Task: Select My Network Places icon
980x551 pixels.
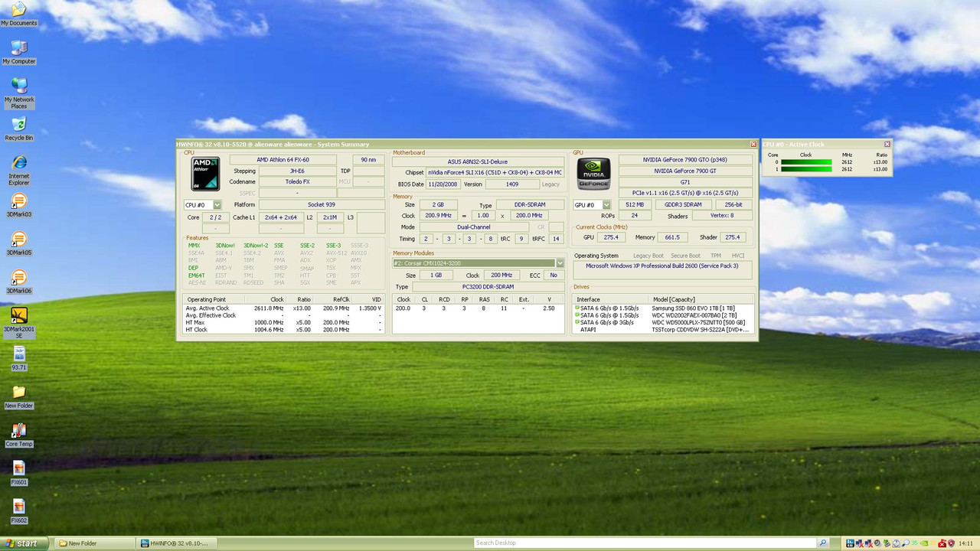Action: coord(18,93)
